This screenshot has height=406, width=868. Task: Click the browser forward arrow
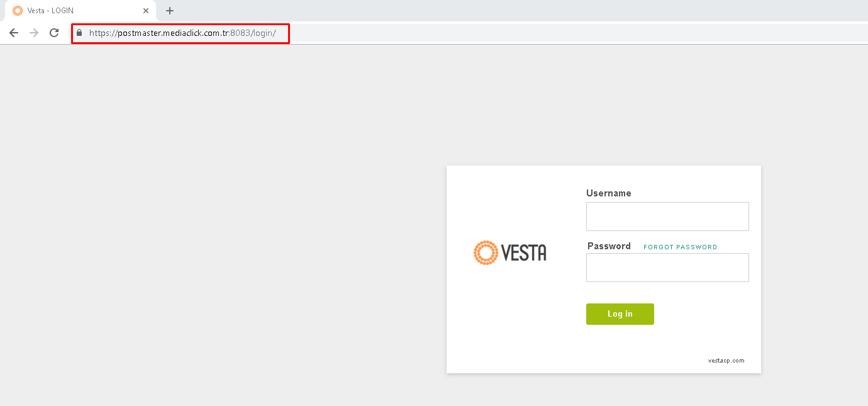pos(34,33)
